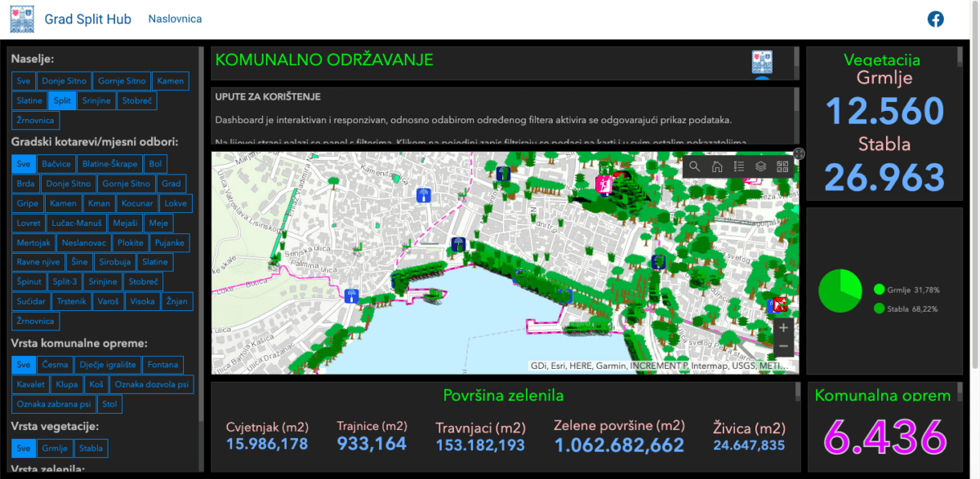Open the map search tool
Viewport: 980px width, 479px height.
(x=694, y=166)
